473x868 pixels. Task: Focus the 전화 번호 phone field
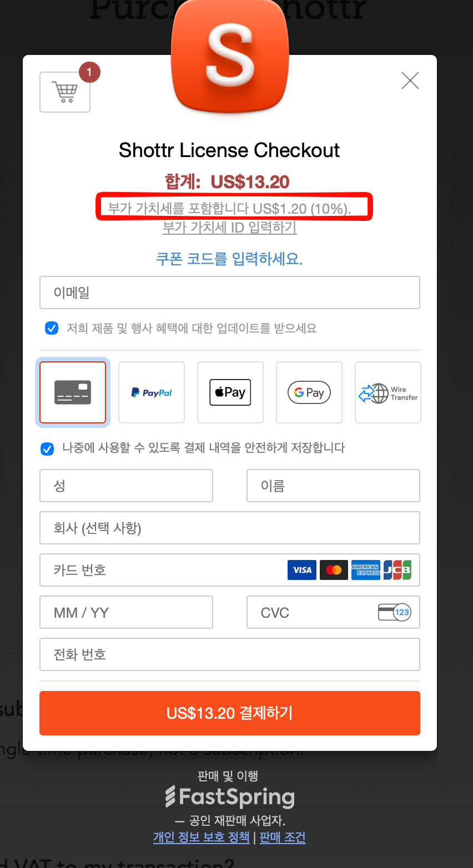click(x=230, y=654)
